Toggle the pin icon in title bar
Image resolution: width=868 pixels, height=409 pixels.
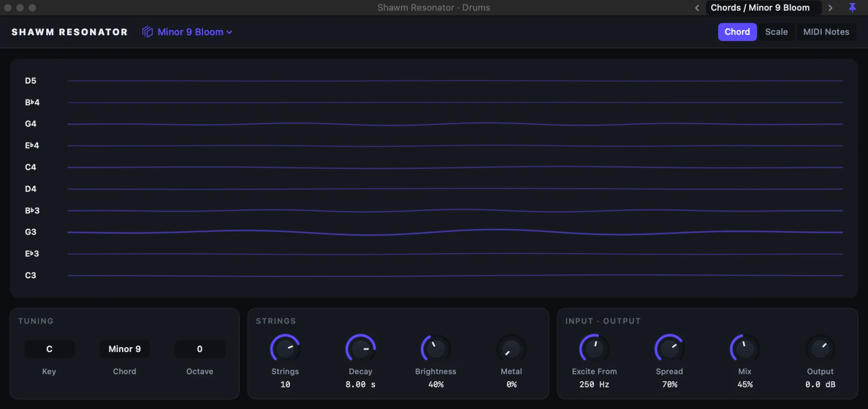click(853, 7)
